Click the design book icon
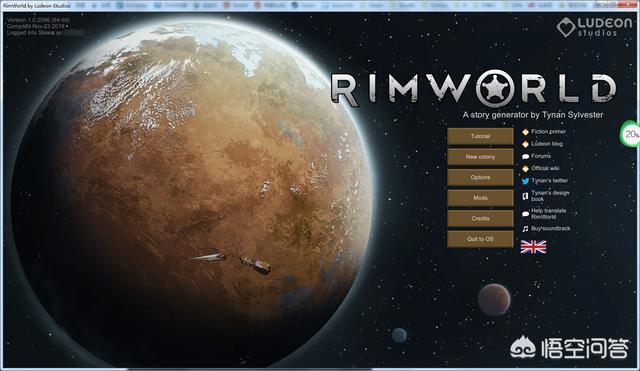The width and height of the screenshot is (640, 371). pos(525,196)
